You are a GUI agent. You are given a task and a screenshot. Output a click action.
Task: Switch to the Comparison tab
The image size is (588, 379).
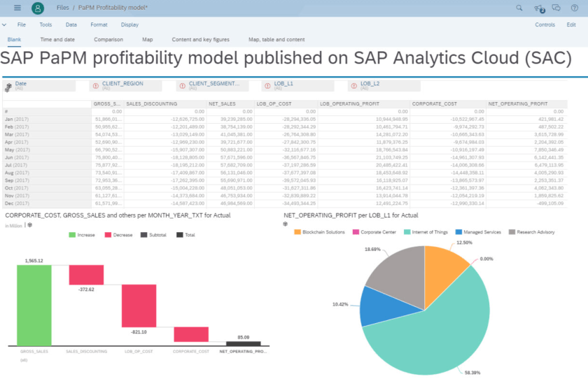pos(108,40)
